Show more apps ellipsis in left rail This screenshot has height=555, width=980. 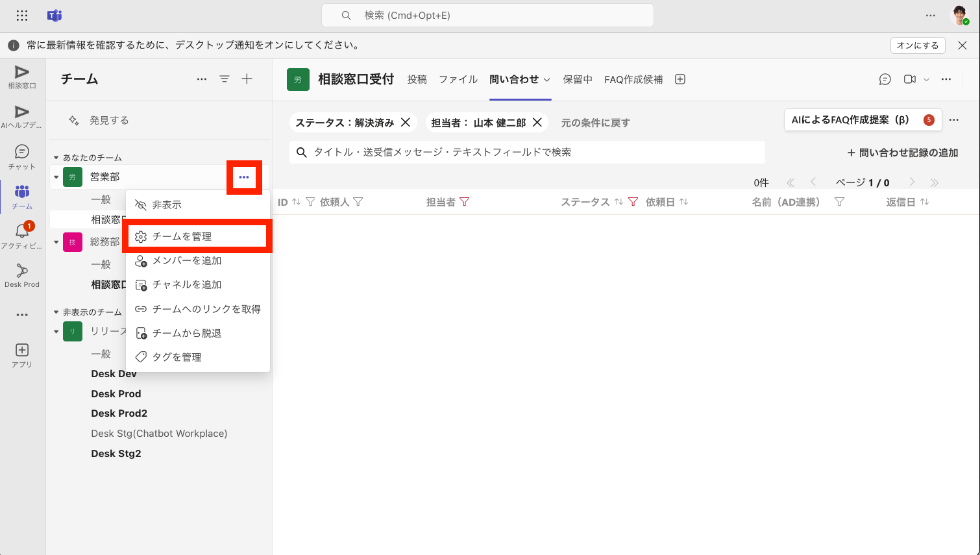point(22,315)
